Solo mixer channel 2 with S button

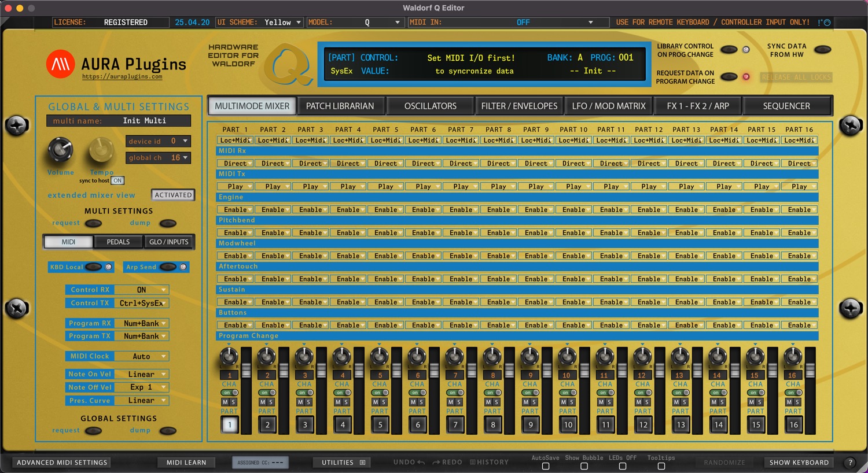click(x=271, y=402)
